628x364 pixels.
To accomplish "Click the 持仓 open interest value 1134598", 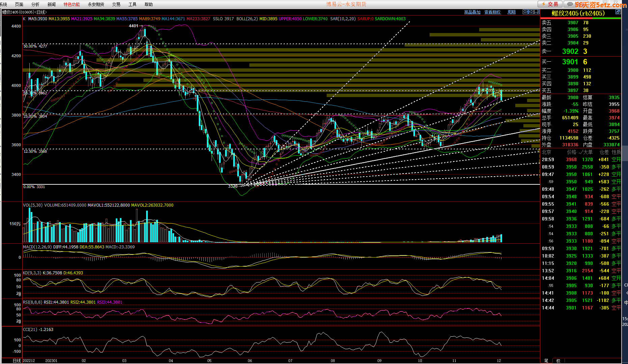I will click(569, 138).
